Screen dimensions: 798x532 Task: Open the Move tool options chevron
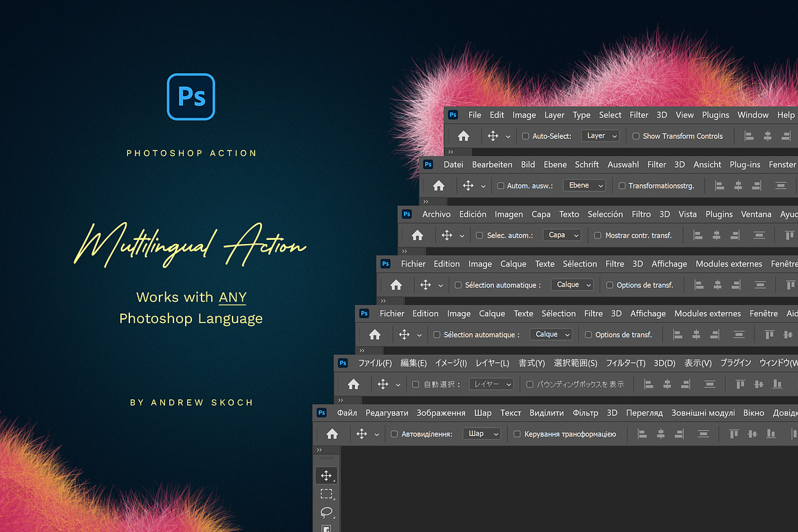[508, 135]
